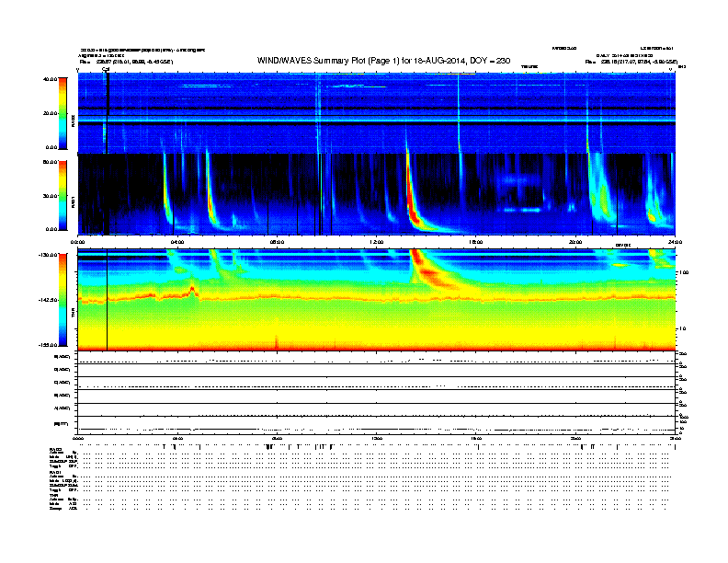This screenshot has height=563, width=728.
Task: Click the -142.50 label on TNR color scale
Action: (49, 300)
